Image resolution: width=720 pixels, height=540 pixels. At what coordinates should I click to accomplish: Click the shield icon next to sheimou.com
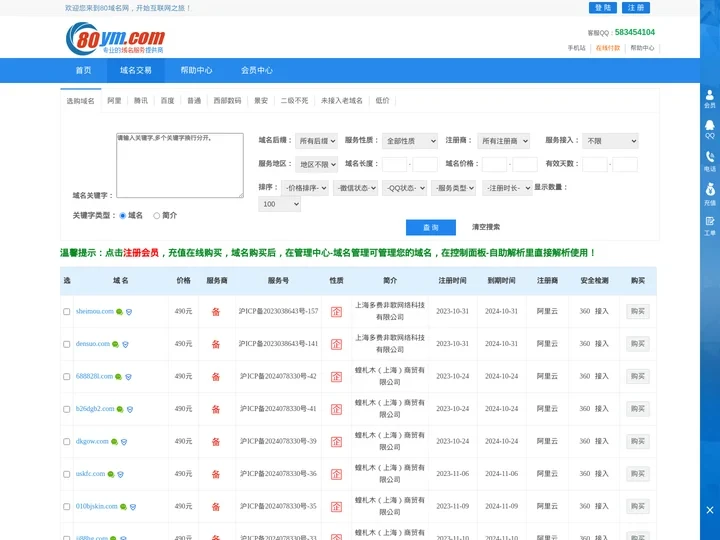[129, 312]
